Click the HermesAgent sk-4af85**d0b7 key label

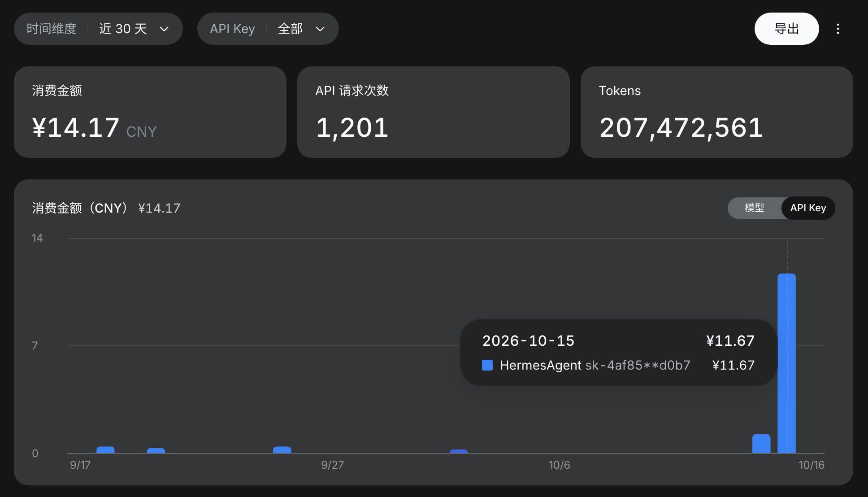[595, 365]
